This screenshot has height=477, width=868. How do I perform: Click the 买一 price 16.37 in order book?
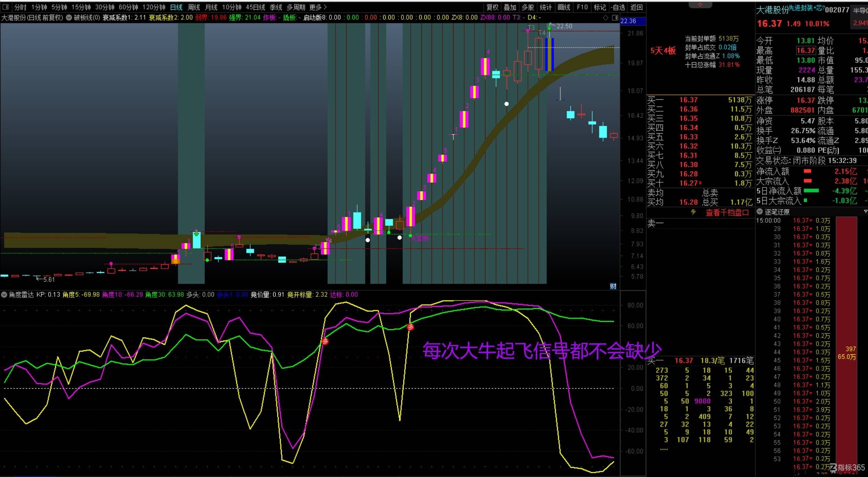(x=688, y=100)
